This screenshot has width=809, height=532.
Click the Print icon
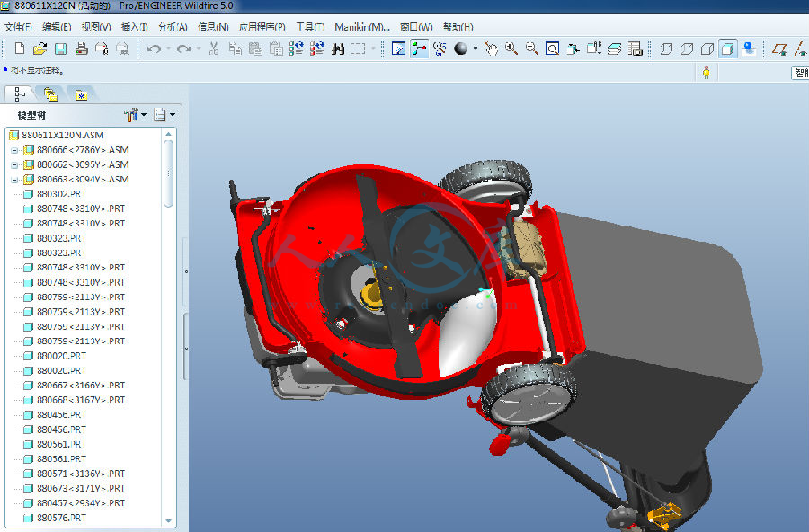point(82,49)
